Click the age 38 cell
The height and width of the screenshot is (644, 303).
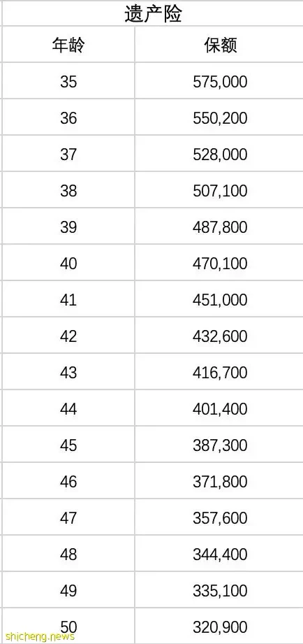(x=68, y=190)
